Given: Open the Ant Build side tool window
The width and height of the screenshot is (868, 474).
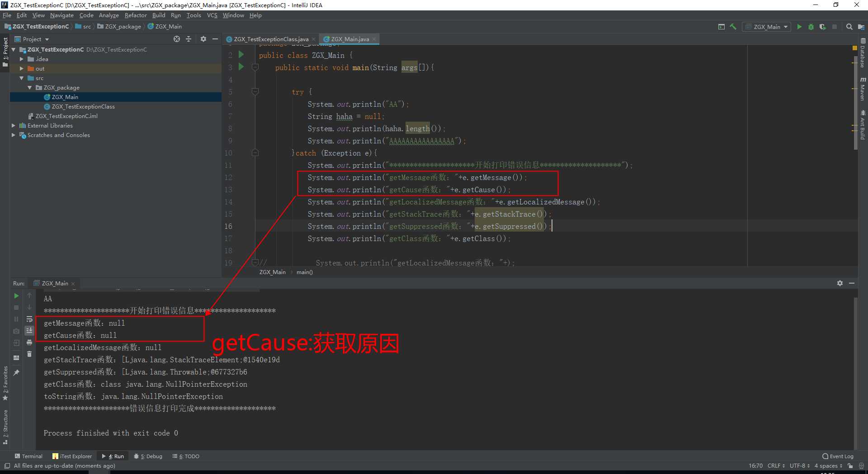Looking at the screenshot, I should pyautogui.click(x=863, y=125).
